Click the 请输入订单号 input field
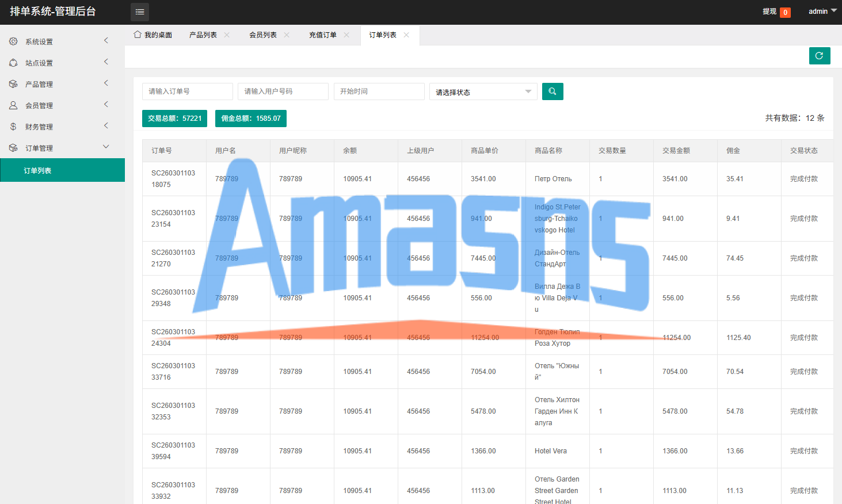The height and width of the screenshot is (504, 842). point(188,91)
